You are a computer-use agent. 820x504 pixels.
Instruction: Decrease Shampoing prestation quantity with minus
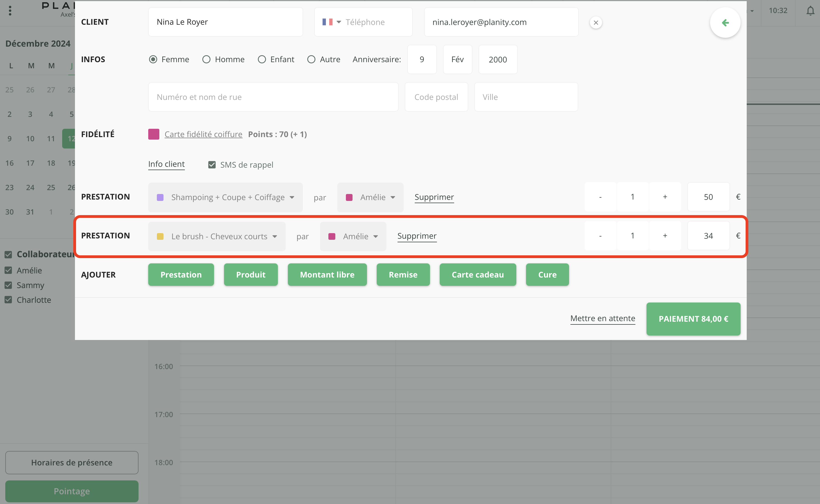pyautogui.click(x=600, y=197)
